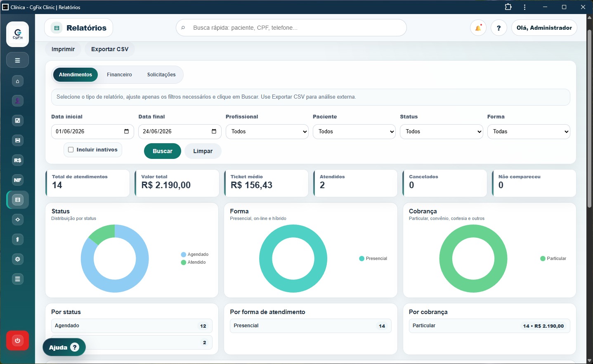Expand the Forma dropdown

coord(529,132)
